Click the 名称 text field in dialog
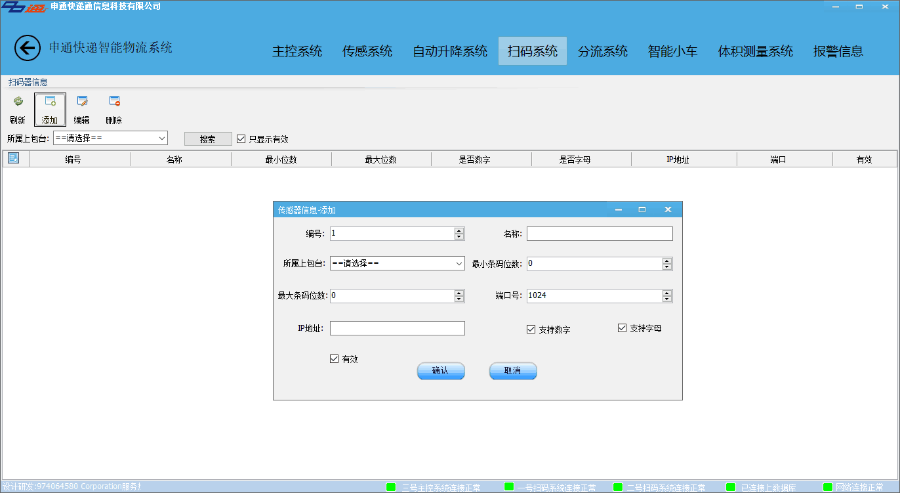900x493 pixels. tap(599, 234)
